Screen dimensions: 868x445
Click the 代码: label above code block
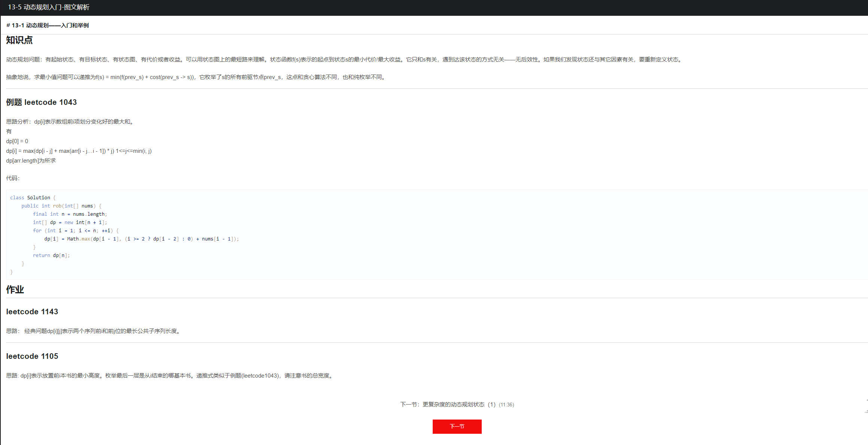pos(13,178)
